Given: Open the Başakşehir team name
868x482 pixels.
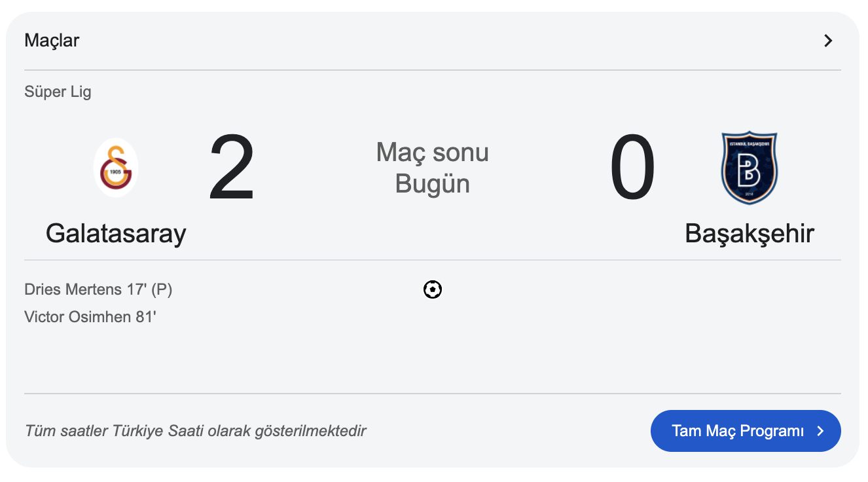Looking at the screenshot, I should [750, 234].
